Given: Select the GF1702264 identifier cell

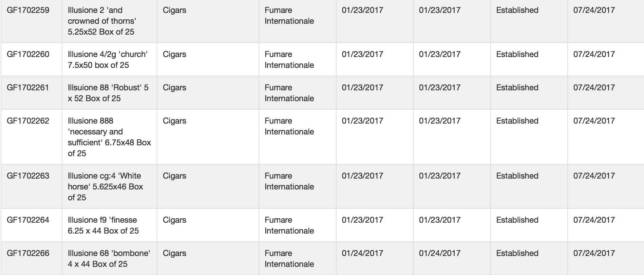Looking at the screenshot, I should pos(28,220).
